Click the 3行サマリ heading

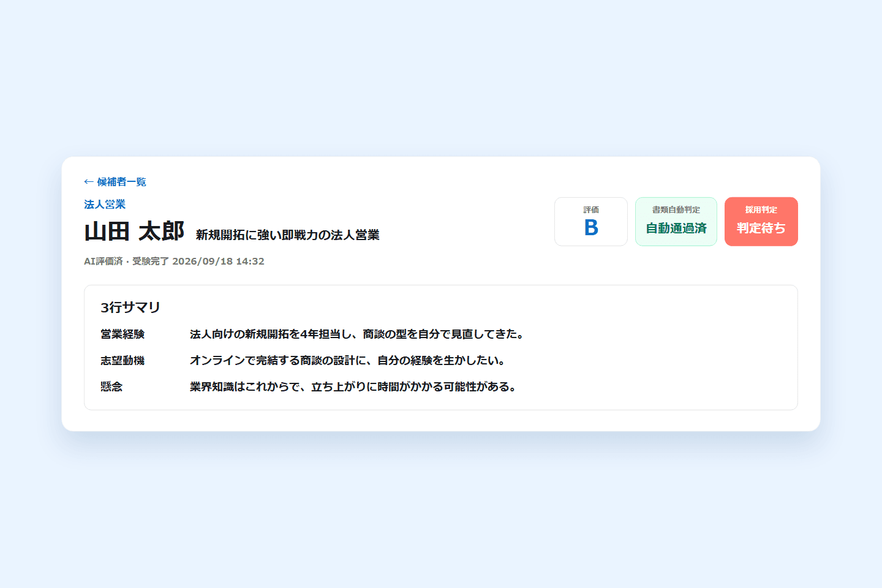coord(130,307)
